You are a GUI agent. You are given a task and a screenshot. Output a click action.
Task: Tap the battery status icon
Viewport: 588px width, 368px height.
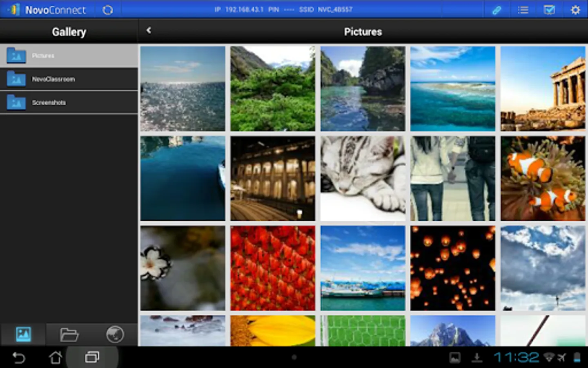click(x=577, y=358)
